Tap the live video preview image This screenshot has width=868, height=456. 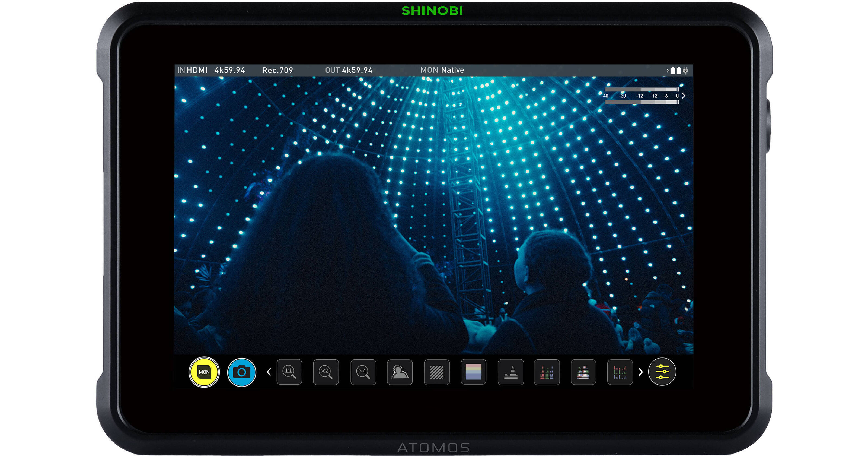434,215
